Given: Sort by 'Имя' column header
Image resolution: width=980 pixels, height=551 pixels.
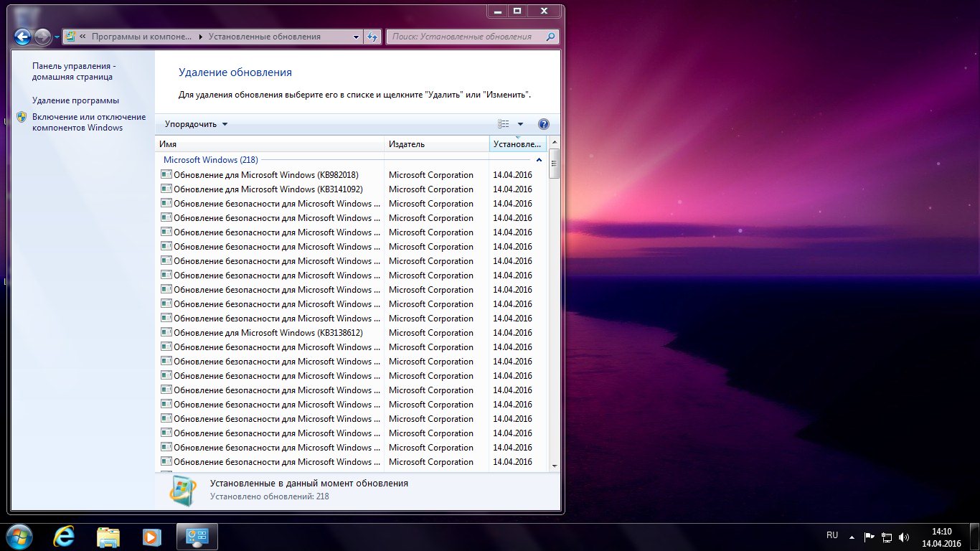Looking at the screenshot, I should (x=270, y=144).
